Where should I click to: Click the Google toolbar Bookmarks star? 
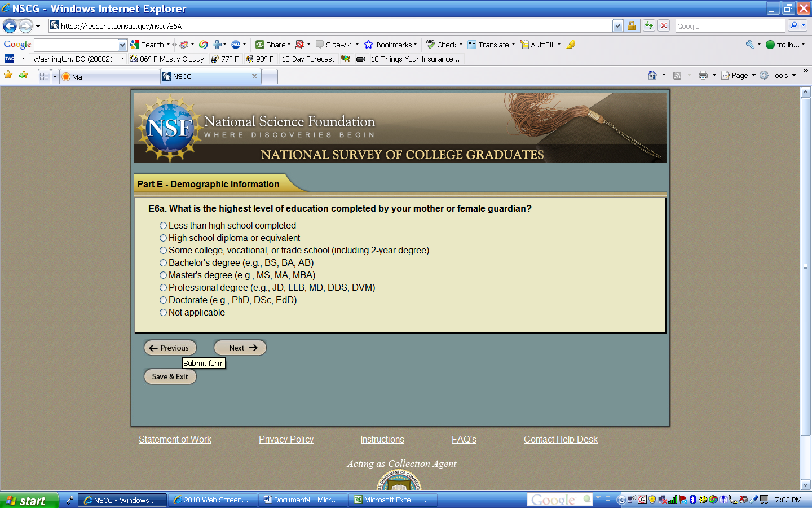coord(369,45)
